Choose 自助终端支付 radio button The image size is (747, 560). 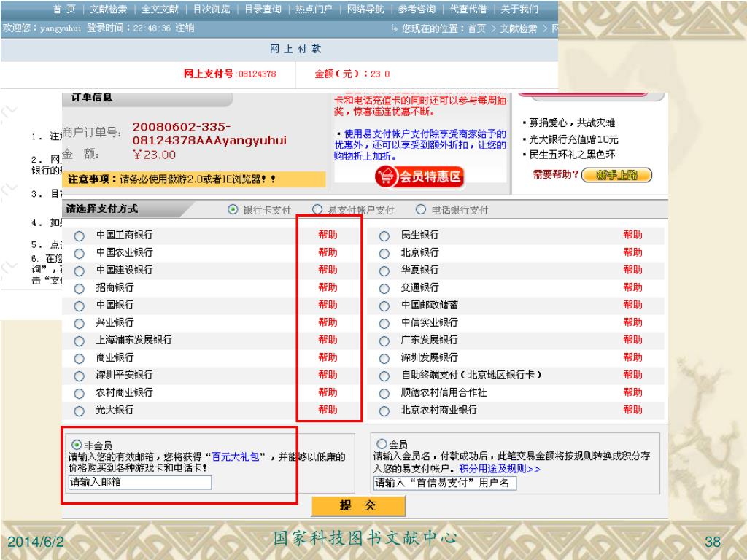click(x=384, y=376)
